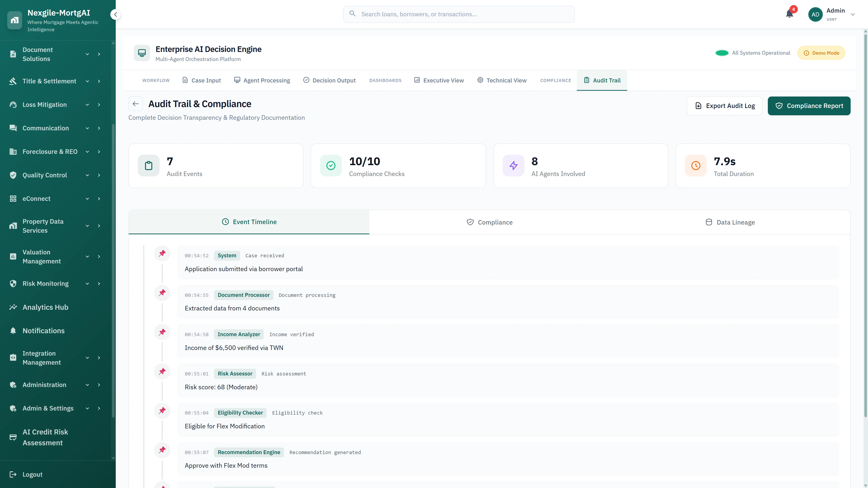The image size is (868, 488).
Task: Select the Quality Control shield icon
Action: [x=13, y=175]
